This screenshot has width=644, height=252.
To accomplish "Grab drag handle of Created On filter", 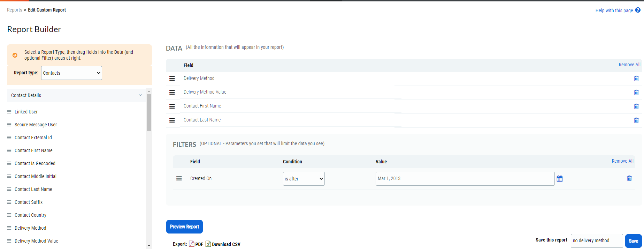I will (179, 178).
